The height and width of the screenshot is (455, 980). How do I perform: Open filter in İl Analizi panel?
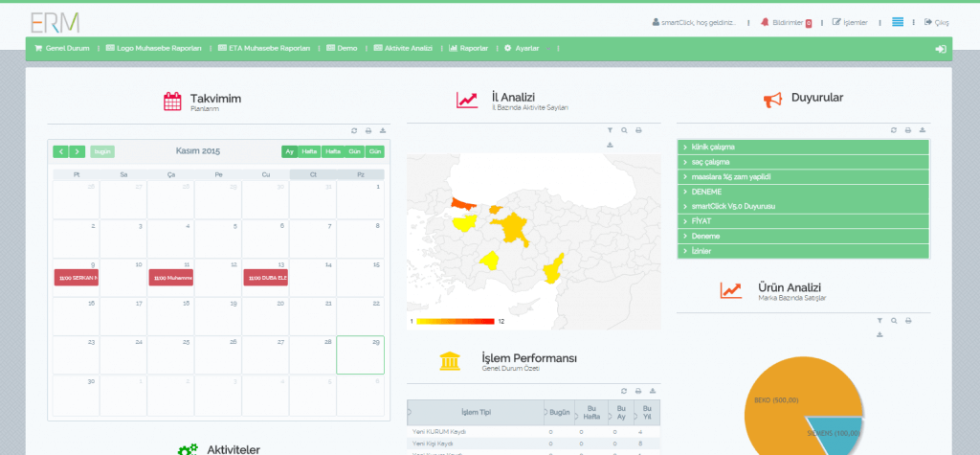(610, 130)
